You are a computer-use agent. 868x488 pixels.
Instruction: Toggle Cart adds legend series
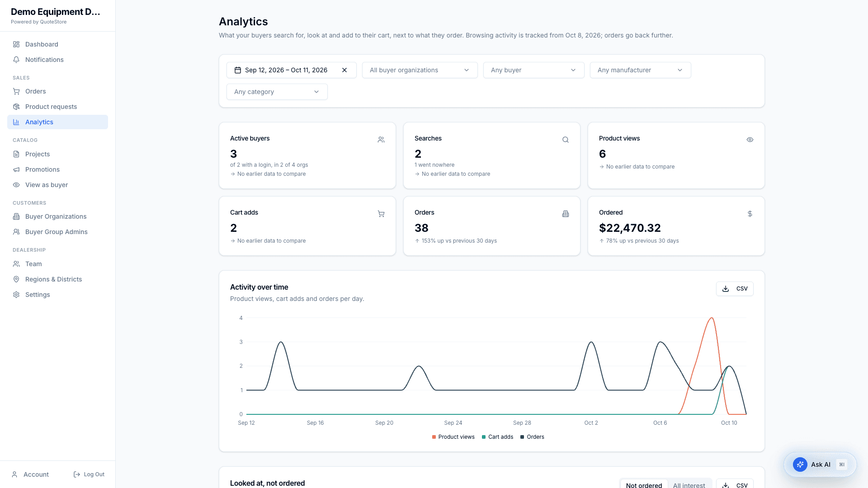coord(497,437)
